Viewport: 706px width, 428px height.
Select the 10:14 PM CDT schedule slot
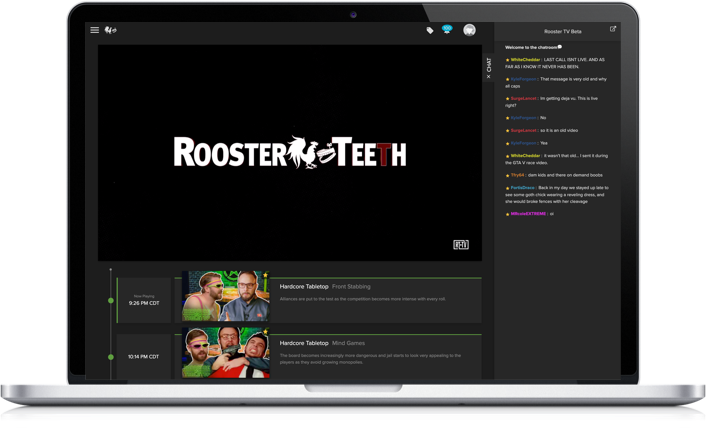tap(144, 356)
